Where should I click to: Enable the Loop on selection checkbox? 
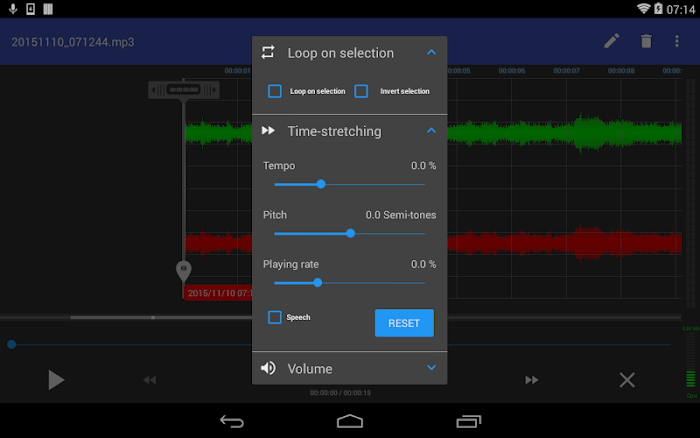[x=275, y=91]
